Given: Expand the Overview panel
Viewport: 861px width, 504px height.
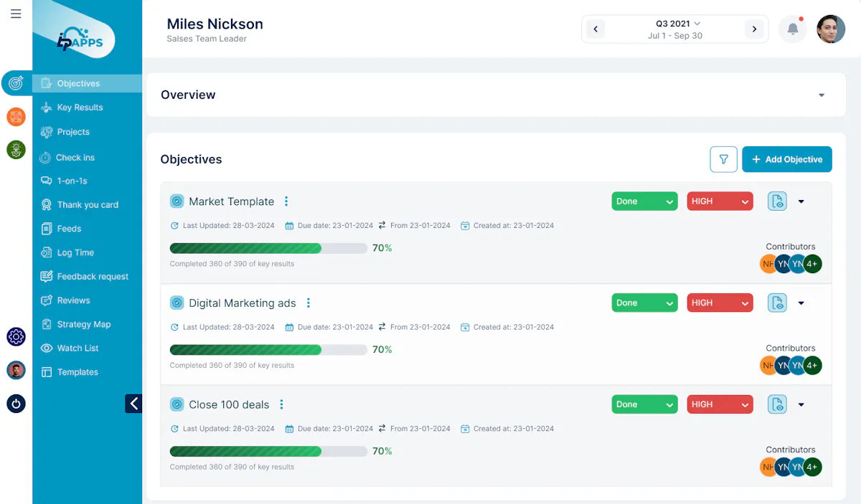Looking at the screenshot, I should [x=822, y=95].
